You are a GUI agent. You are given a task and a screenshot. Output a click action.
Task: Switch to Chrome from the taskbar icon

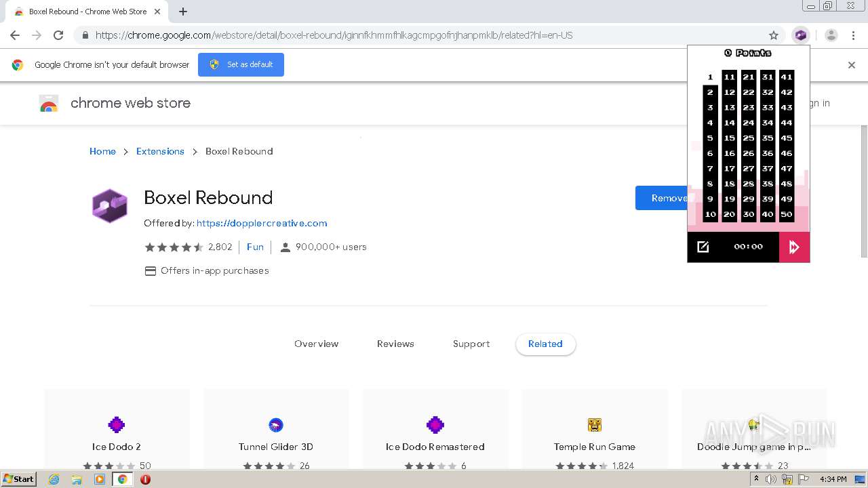tap(123, 479)
